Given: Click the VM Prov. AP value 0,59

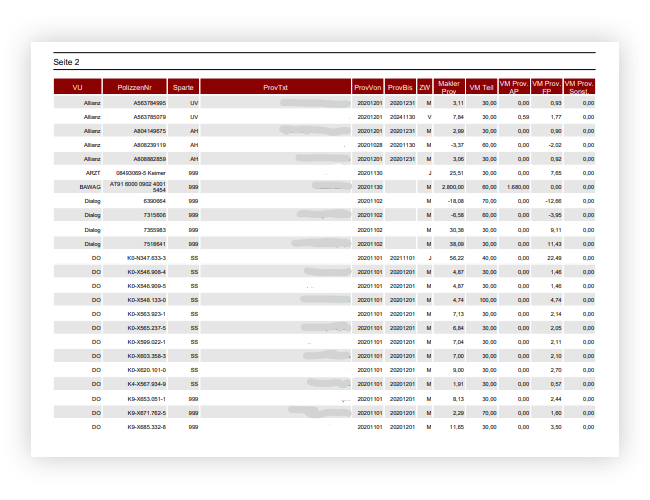Looking at the screenshot, I should click(x=523, y=117).
